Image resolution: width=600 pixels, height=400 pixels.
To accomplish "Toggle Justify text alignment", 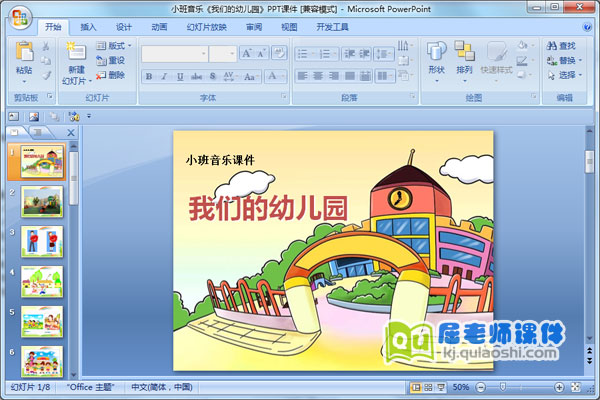I will coord(349,76).
